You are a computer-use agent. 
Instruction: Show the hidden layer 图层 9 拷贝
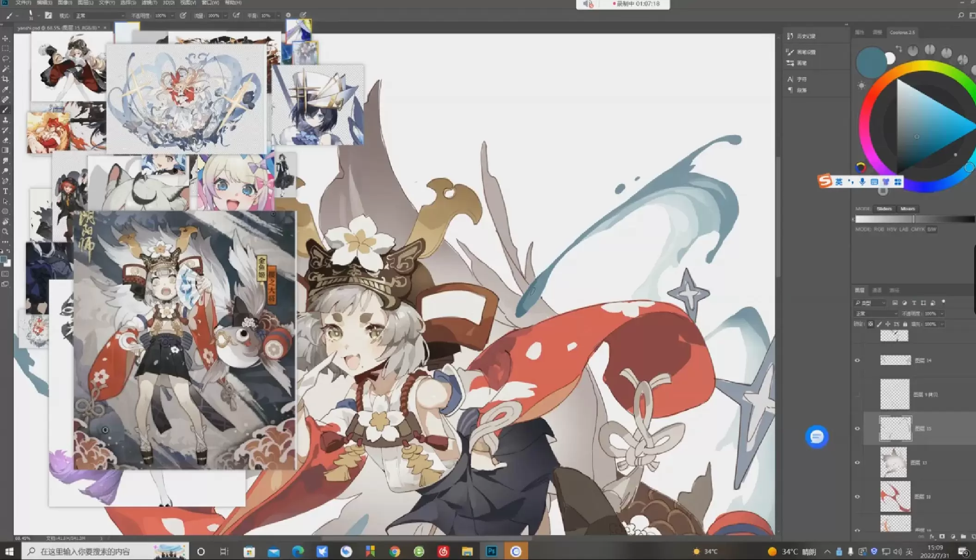click(x=857, y=395)
